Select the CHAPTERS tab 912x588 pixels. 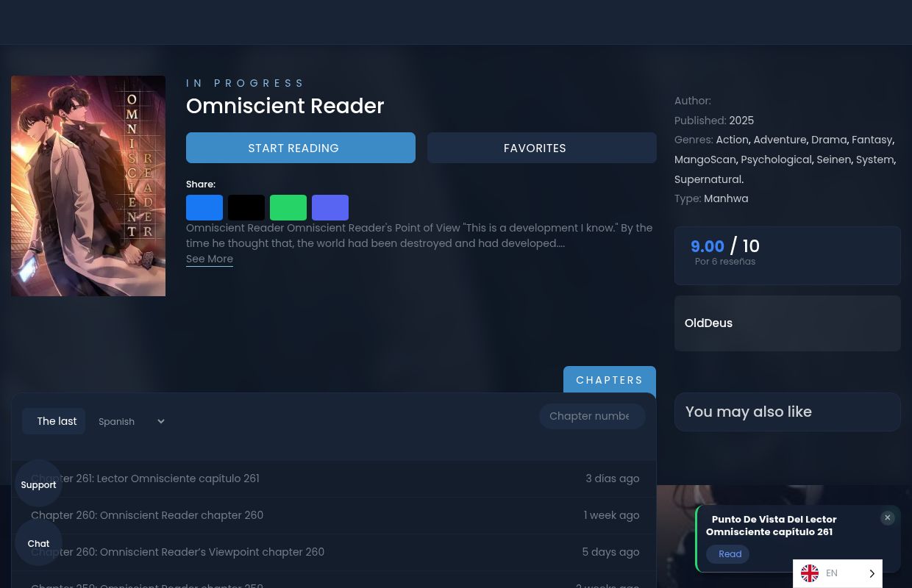click(x=610, y=380)
